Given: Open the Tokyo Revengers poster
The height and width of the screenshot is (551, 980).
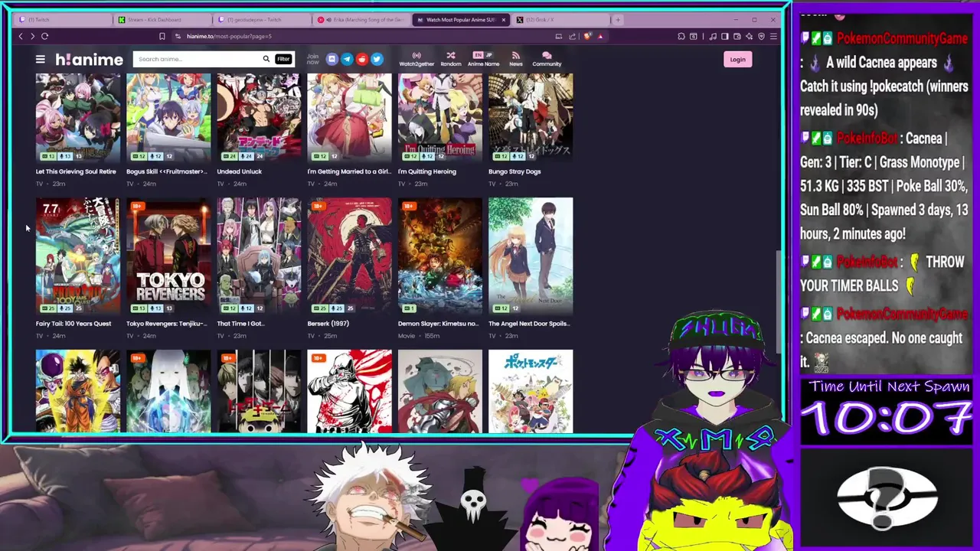Looking at the screenshot, I should click(x=168, y=256).
